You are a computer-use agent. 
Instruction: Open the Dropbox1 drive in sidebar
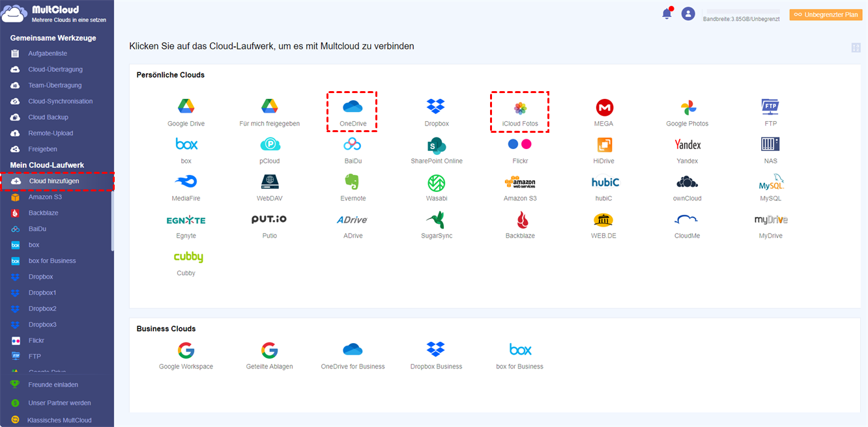pos(42,293)
